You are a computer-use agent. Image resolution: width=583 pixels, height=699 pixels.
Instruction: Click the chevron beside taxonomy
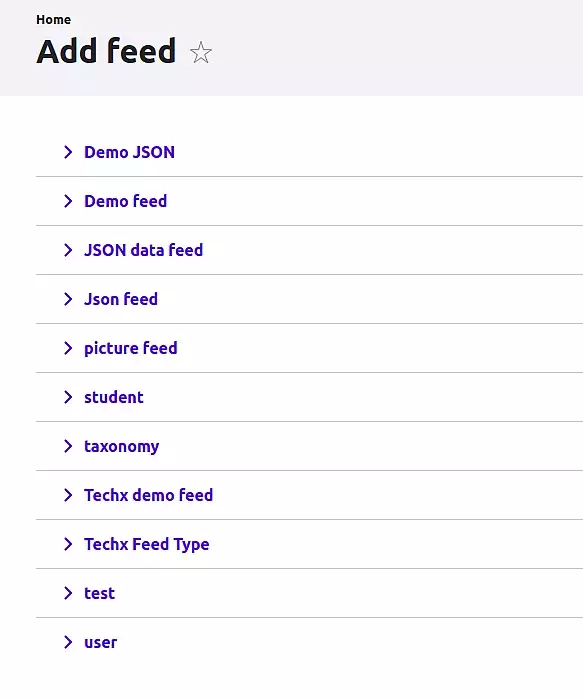(x=68, y=446)
